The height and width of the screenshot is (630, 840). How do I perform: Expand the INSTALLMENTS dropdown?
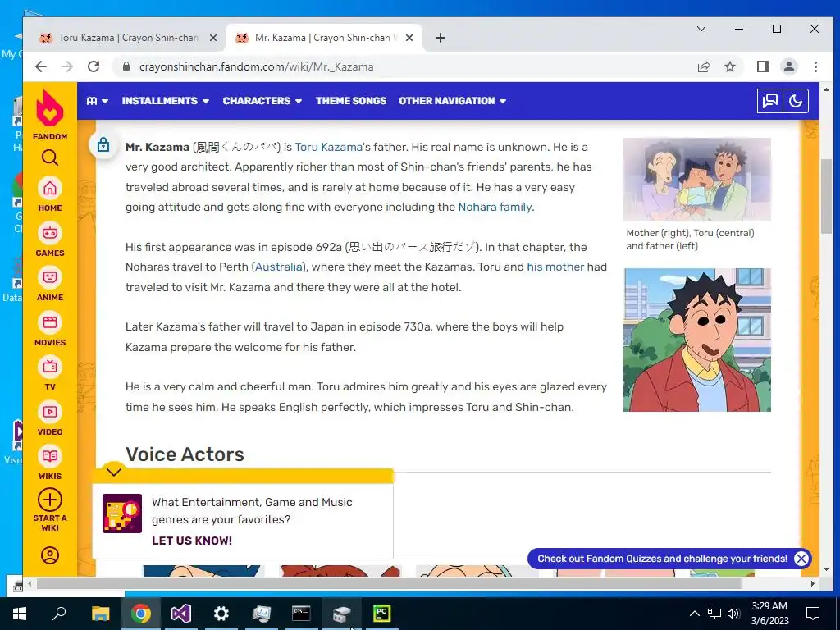click(165, 101)
